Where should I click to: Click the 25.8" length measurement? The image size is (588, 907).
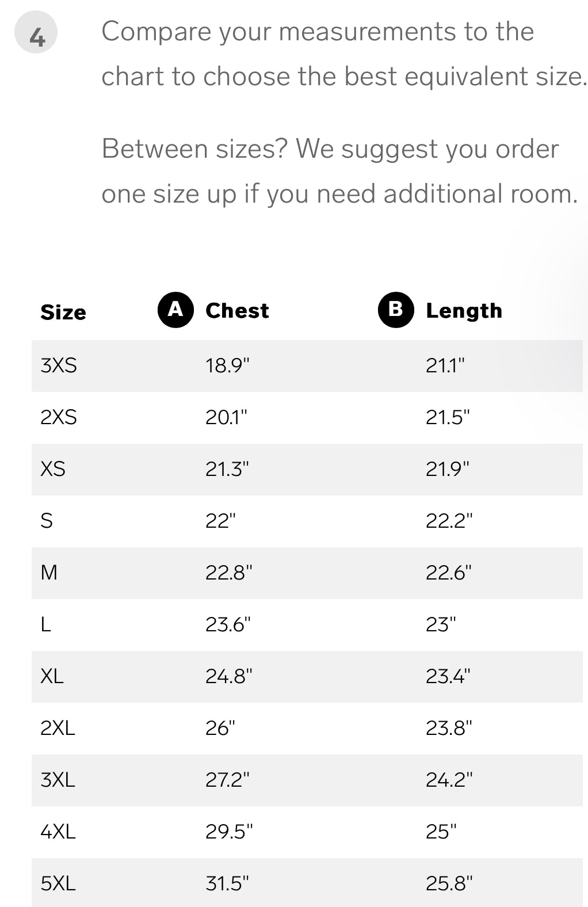(449, 883)
